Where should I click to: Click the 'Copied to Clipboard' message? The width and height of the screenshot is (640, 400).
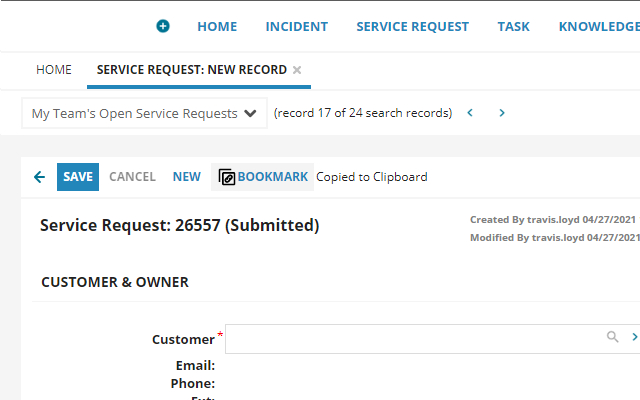click(x=372, y=177)
